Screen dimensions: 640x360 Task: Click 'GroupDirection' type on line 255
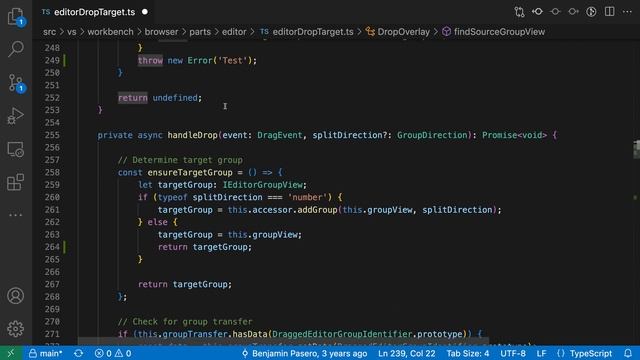432,135
